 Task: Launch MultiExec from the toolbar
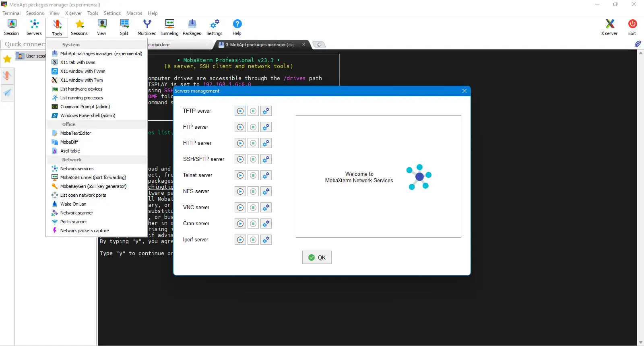click(147, 27)
